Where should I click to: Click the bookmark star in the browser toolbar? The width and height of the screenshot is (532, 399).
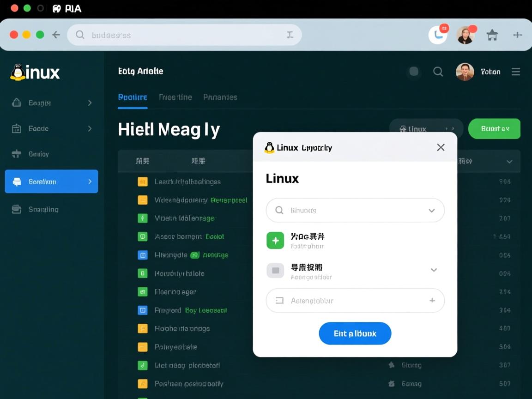(492, 35)
